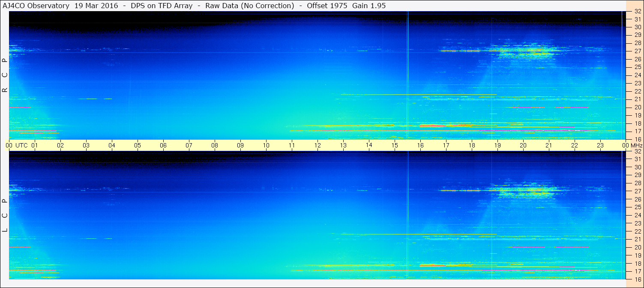Click the 23 MHz tick of LCP panel
The image size is (644, 288).
tap(638, 223)
